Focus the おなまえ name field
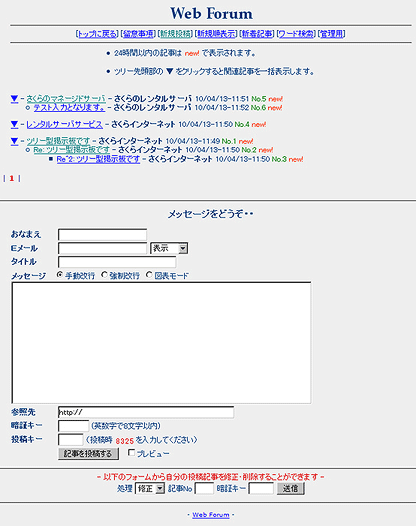 102,234
